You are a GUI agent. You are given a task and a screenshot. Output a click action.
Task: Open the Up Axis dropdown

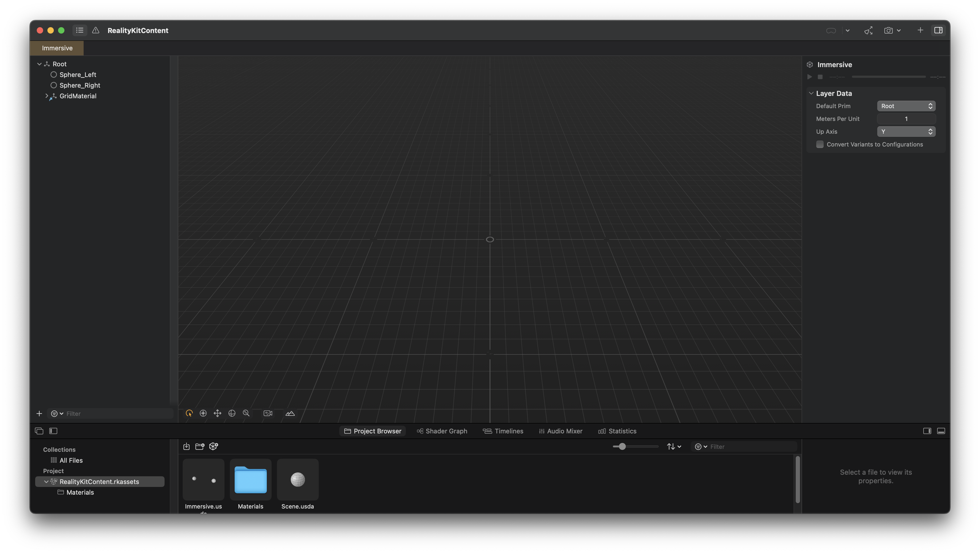pyautogui.click(x=906, y=132)
